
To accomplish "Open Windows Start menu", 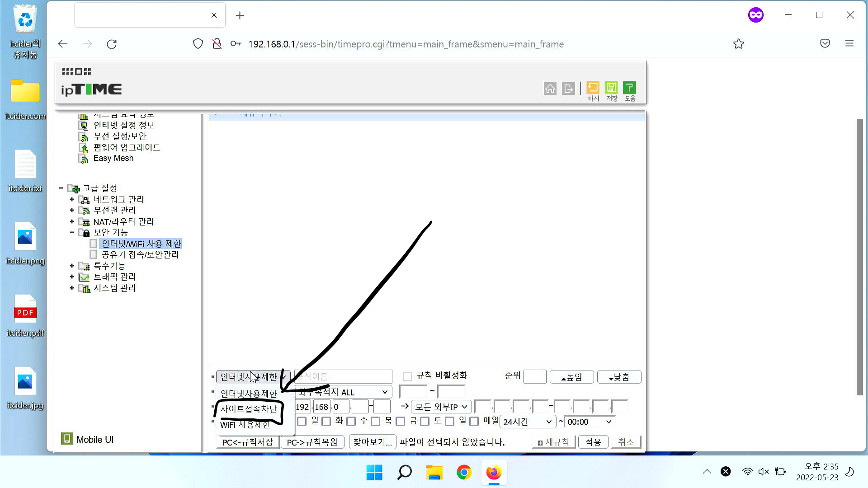I will pos(374,472).
